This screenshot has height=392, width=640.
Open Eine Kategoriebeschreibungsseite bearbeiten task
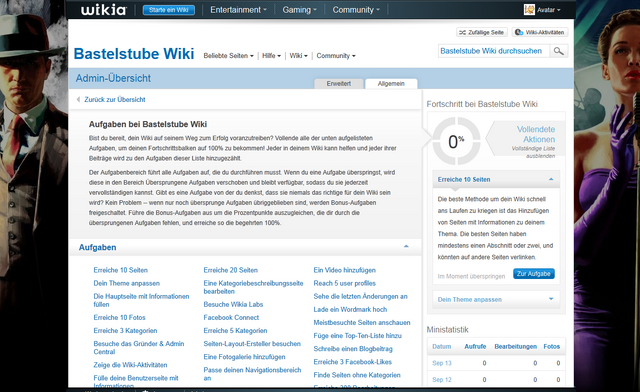coord(253,287)
